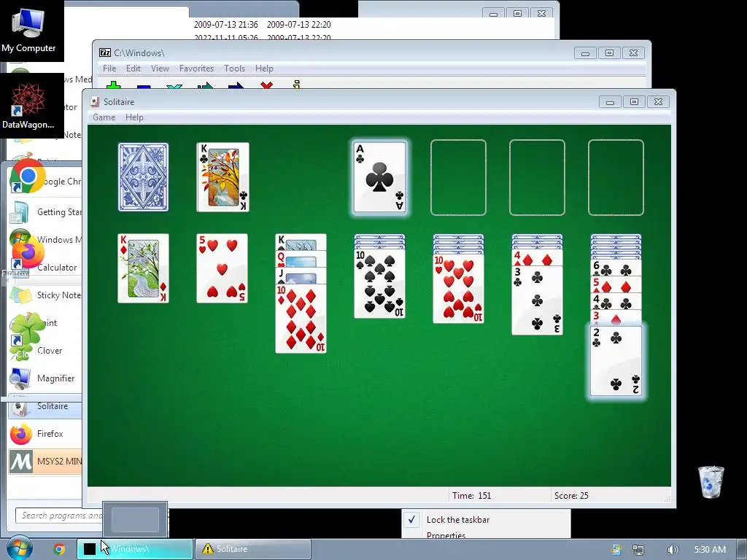Click the Windows Start orb

pos(20,548)
